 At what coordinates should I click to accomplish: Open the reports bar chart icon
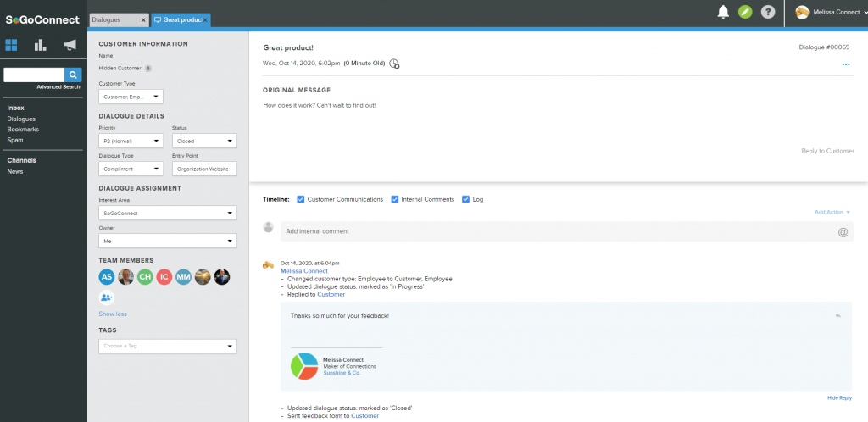click(41, 45)
